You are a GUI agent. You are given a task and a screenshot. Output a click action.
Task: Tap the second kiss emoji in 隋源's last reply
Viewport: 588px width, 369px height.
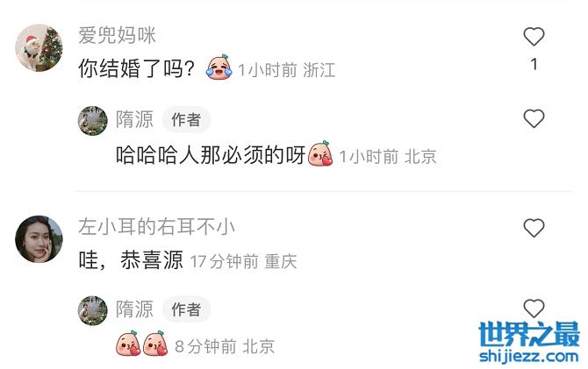[155, 344]
